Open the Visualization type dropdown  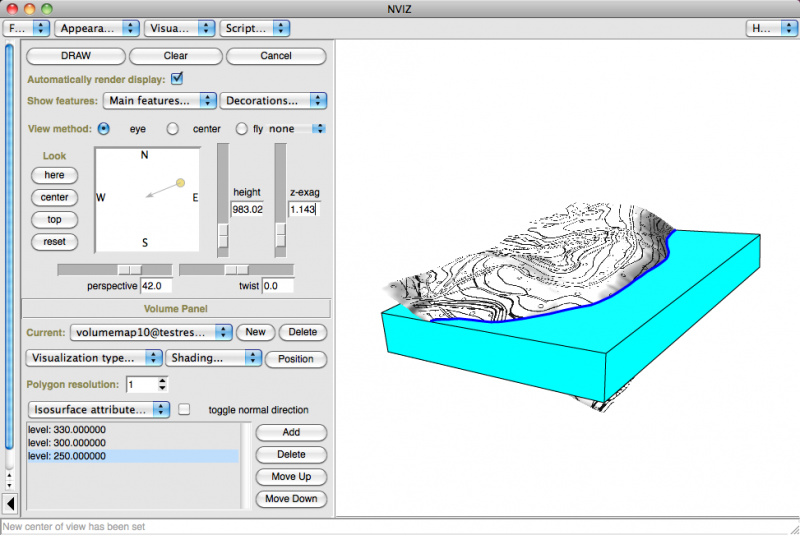[x=92, y=358]
